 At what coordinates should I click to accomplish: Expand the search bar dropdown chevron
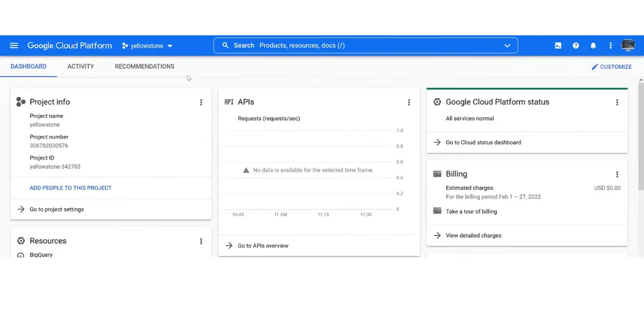(507, 46)
